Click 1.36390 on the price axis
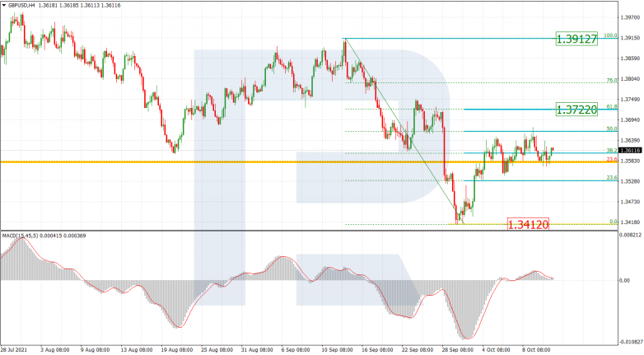 [x=631, y=141]
